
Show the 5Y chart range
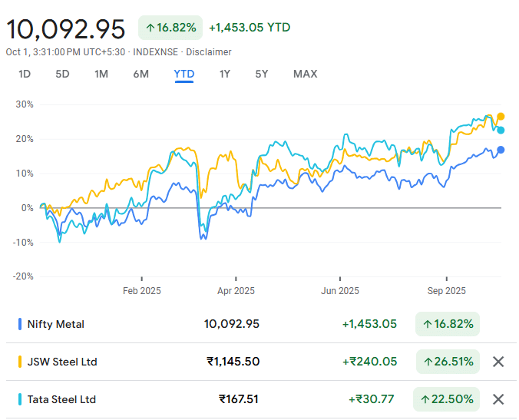[x=262, y=74]
